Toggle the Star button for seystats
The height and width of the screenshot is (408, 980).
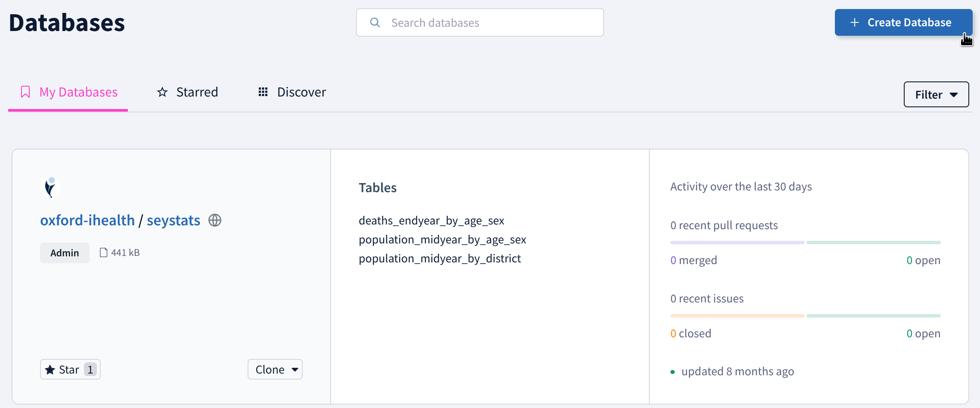tap(70, 369)
